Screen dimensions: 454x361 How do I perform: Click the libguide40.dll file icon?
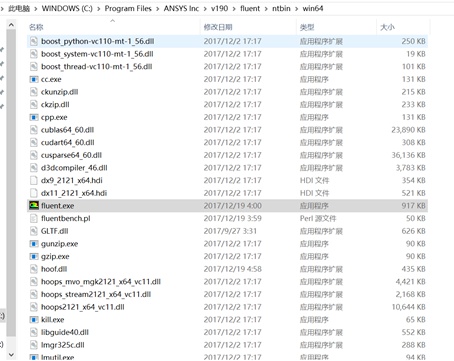34,333
